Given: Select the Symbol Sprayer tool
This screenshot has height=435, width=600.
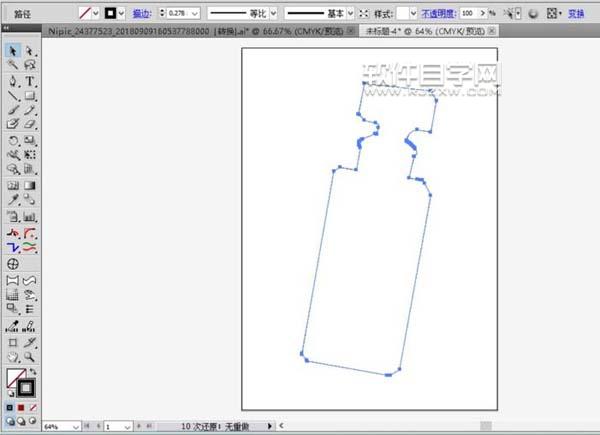Looking at the screenshot, I should pos(13,217).
